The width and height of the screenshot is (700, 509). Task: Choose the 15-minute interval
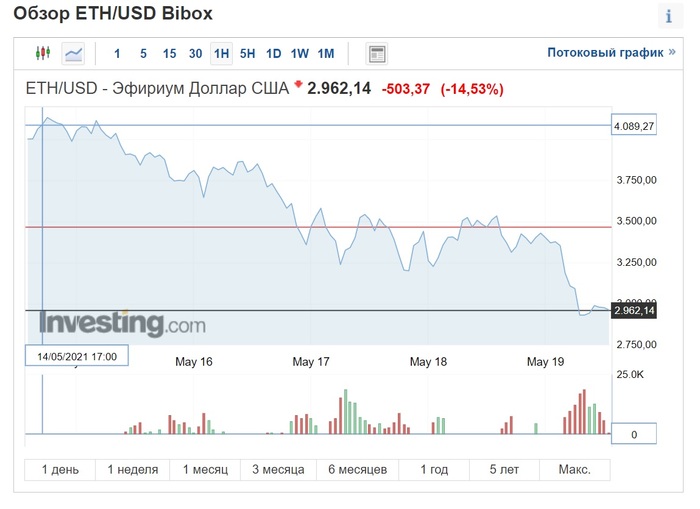169,53
